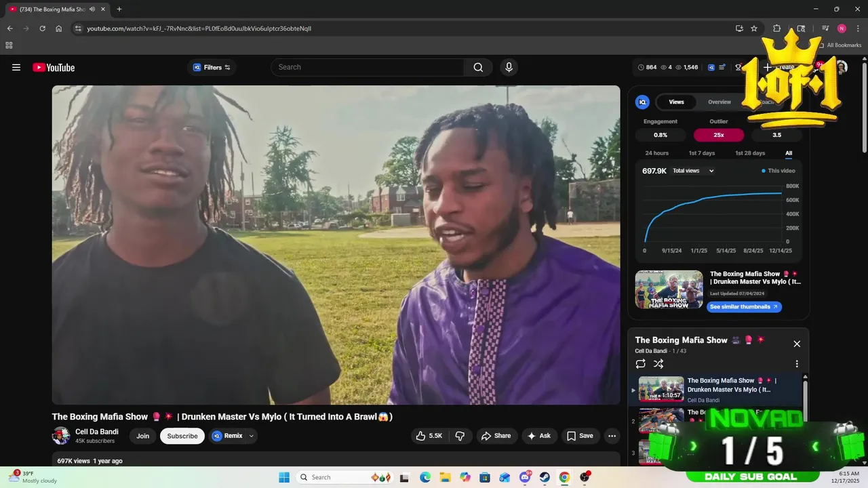
Task: Choose the 24 hours range
Action: point(656,153)
